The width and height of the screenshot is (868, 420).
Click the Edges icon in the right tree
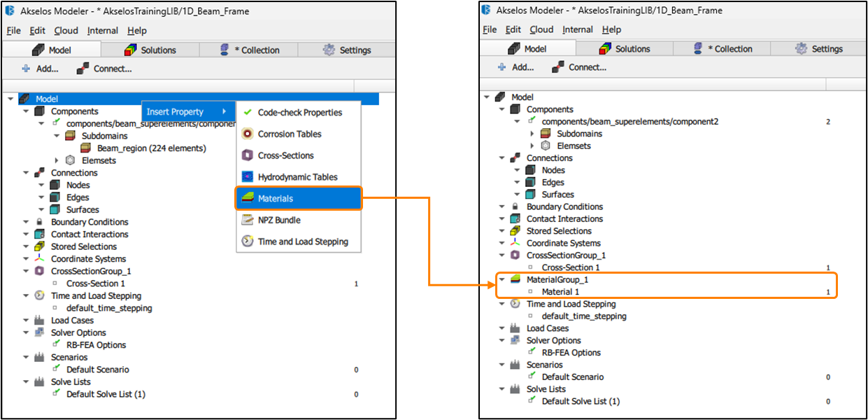530,182
